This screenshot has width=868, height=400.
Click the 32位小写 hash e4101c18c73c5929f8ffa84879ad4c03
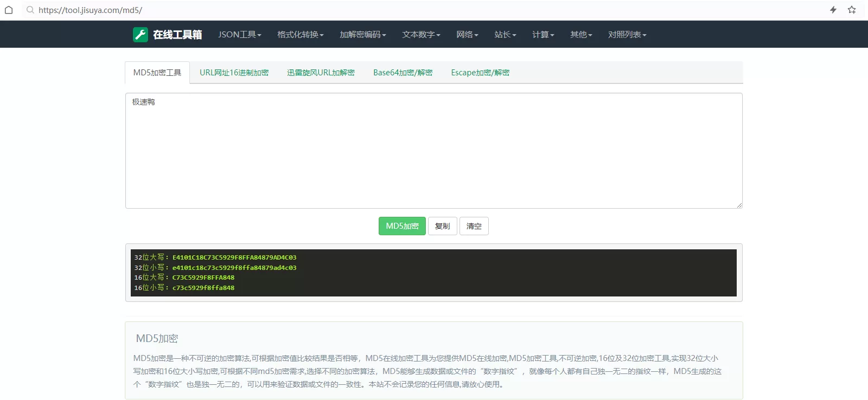(x=234, y=268)
